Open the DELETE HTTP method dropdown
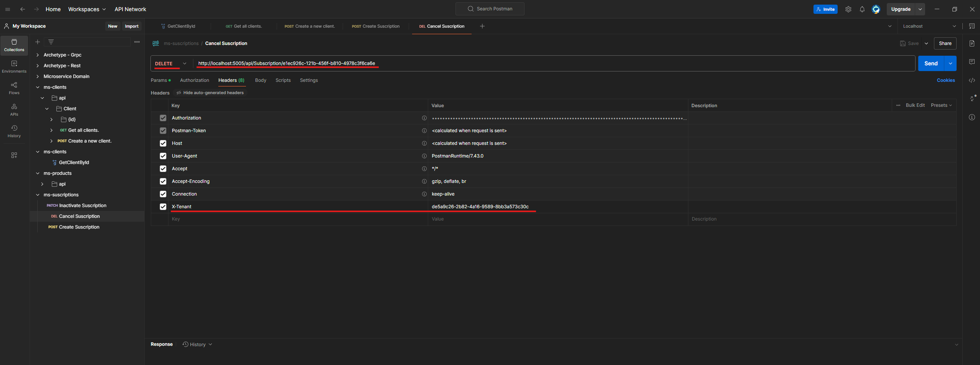This screenshot has width=980, height=365. point(171,63)
